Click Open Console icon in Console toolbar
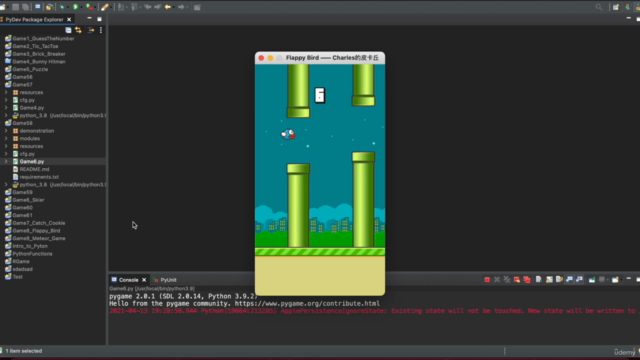Viewport: 640px width, 360px height. tap(615, 280)
